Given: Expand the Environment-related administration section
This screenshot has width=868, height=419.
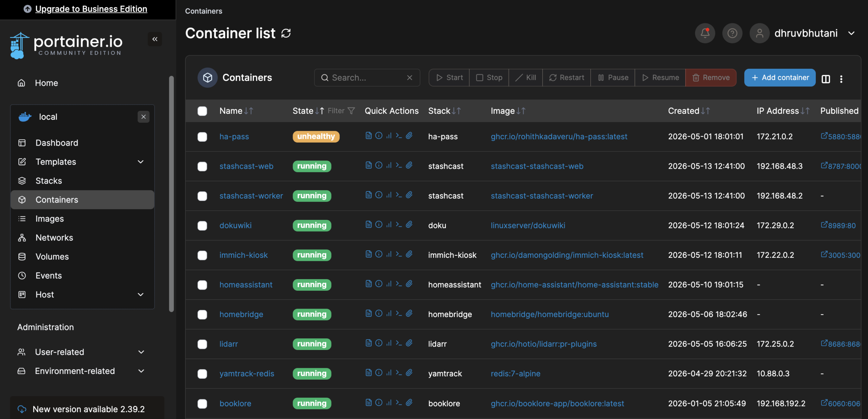Looking at the screenshot, I should coord(81,371).
